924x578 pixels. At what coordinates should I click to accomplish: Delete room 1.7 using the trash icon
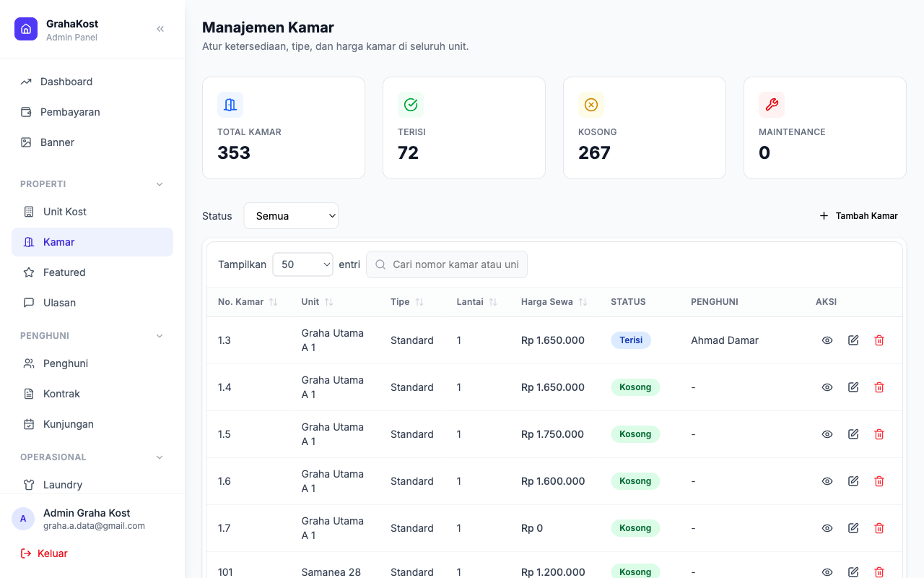tap(879, 528)
